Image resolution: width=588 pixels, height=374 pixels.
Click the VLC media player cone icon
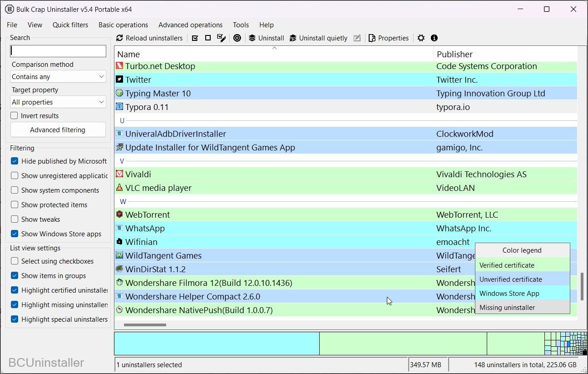(119, 188)
